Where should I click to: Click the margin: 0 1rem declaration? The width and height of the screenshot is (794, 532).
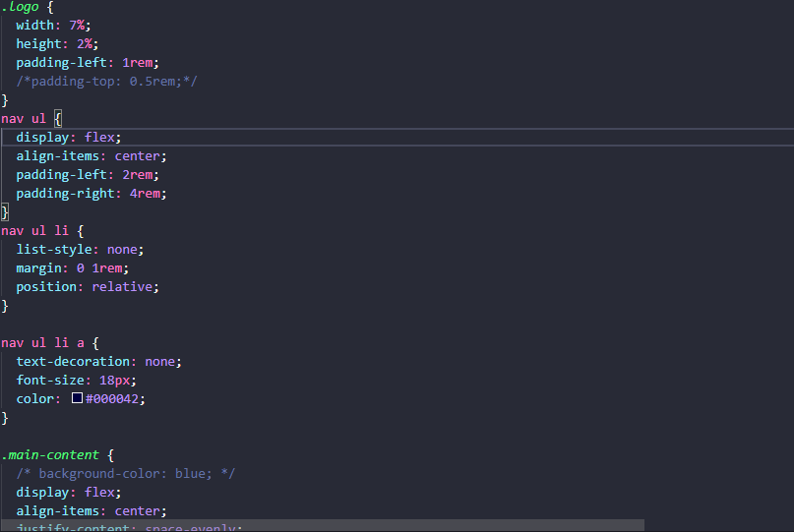click(73, 268)
